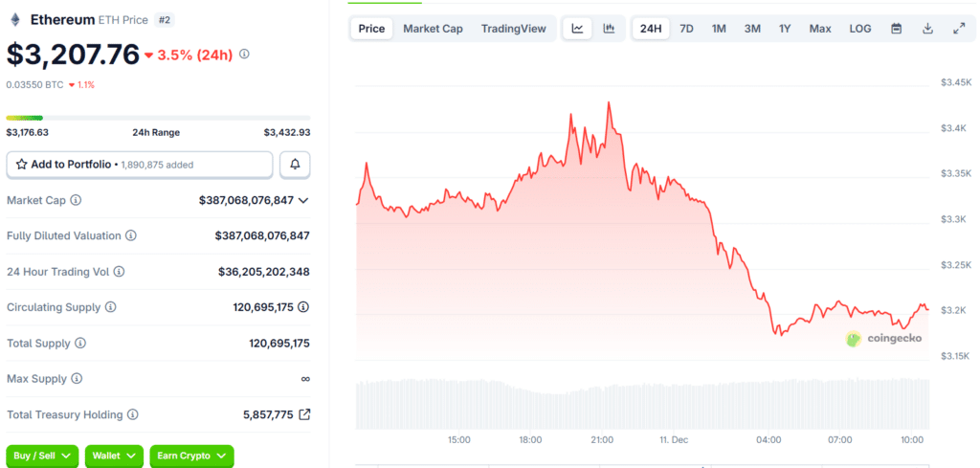Screen dimensions: 980x468
Task: Open Total Treasury Holding external link icon
Action: pyautogui.click(x=304, y=414)
